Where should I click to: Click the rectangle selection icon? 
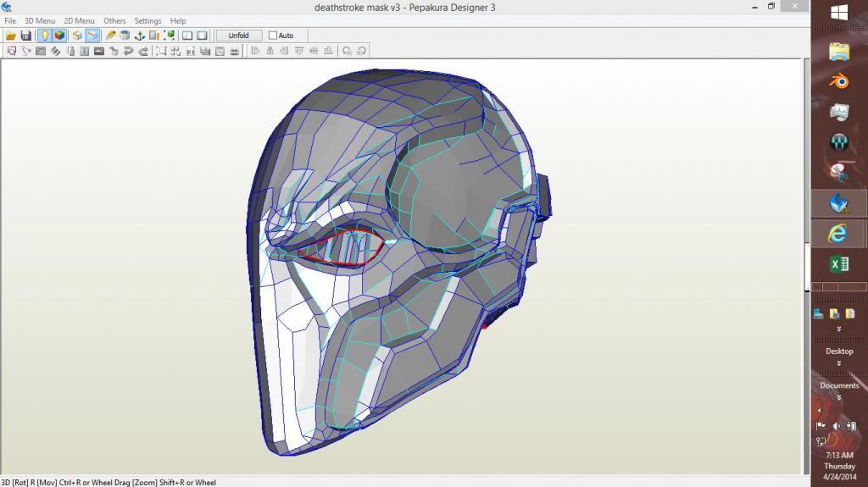click(161, 51)
